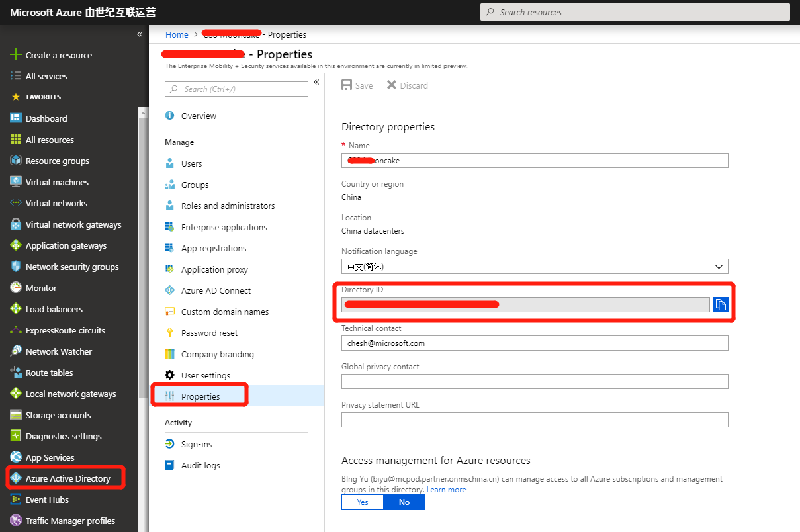800x532 pixels.
Task: Collapse the left favorites sidebar
Action: pos(140,34)
